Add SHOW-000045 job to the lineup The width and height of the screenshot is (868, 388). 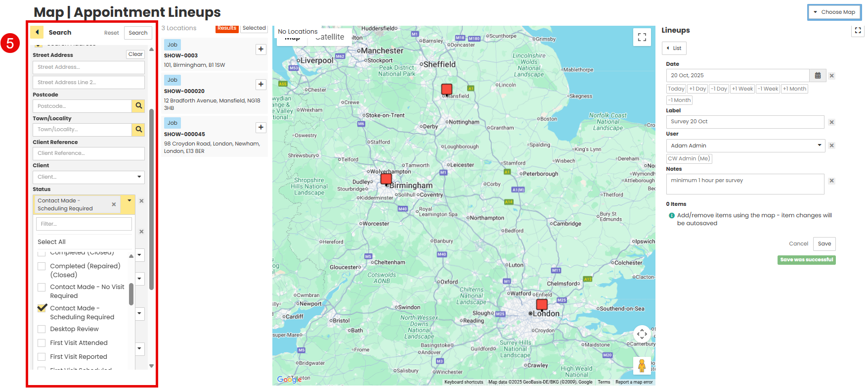pyautogui.click(x=261, y=128)
